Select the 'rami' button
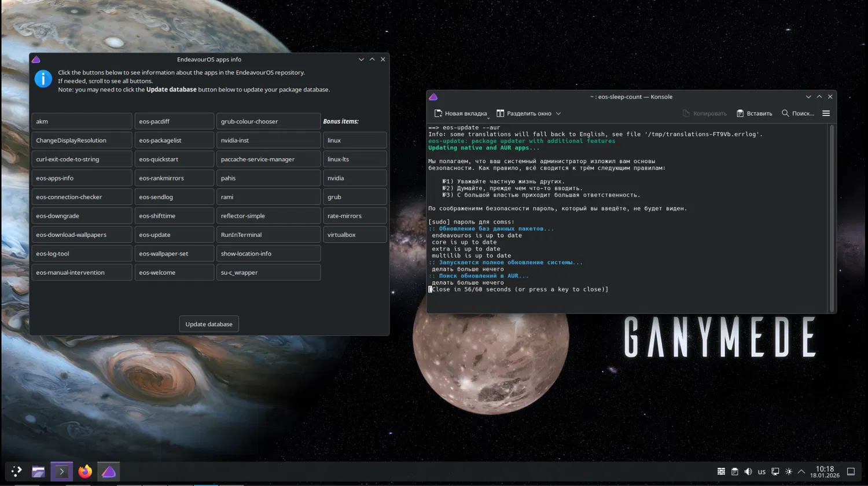The image size is (868, 486). coord(269,197)
